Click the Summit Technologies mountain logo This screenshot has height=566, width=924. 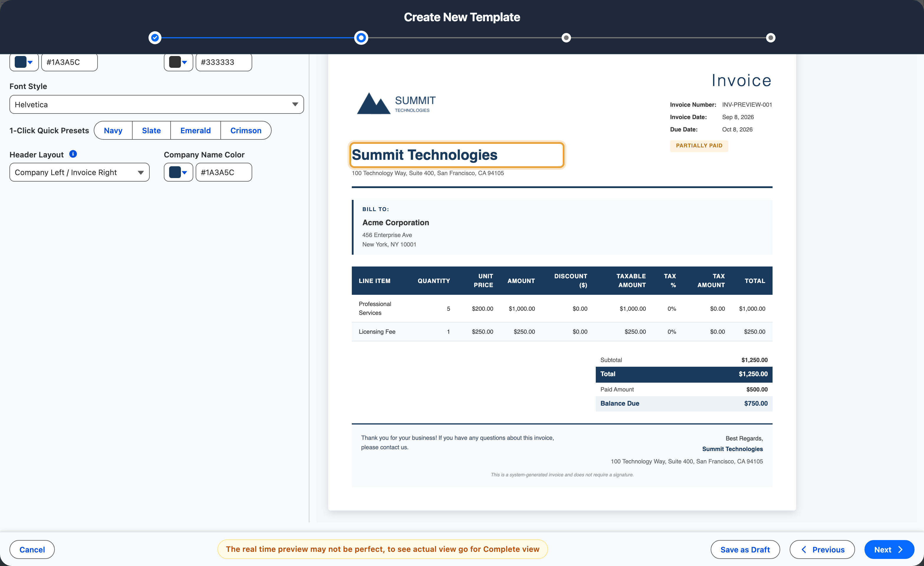[x=396, y=103]
